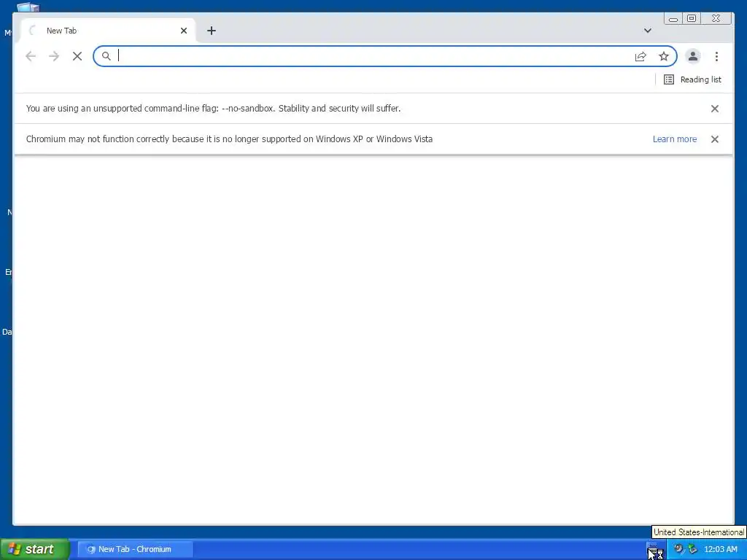747x560 pixels.
Task: Open a new tab with the plus button
Action: pos(212,31)
